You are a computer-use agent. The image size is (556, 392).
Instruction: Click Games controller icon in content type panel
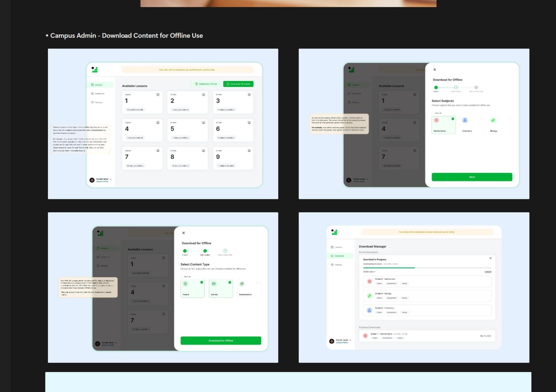[214, 284]
